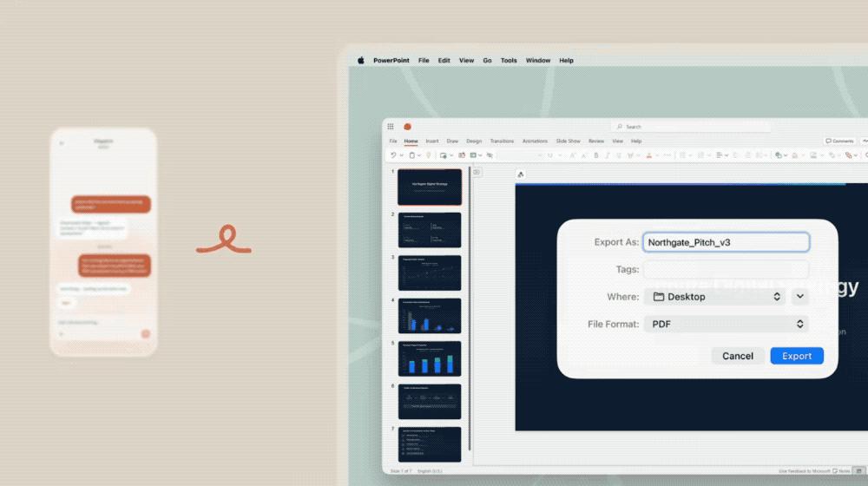Click the New Slide icon
The image size is (868, 486).
(443, 155)
